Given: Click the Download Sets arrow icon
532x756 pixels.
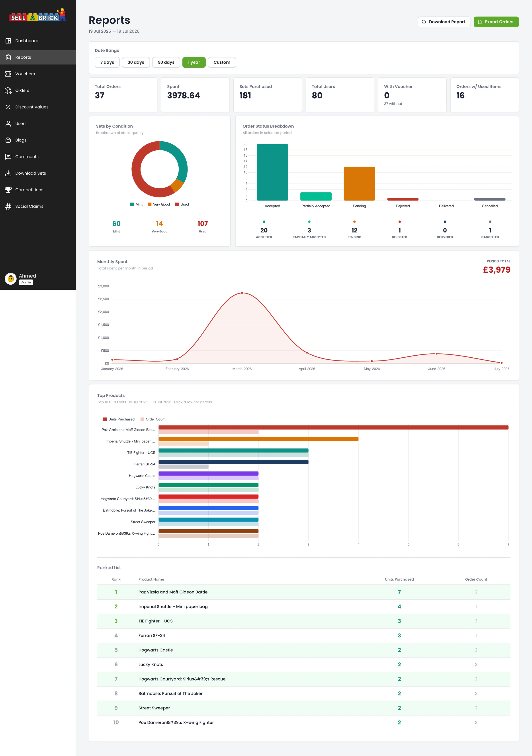Looking at the screenshot, I should (8, 173).
